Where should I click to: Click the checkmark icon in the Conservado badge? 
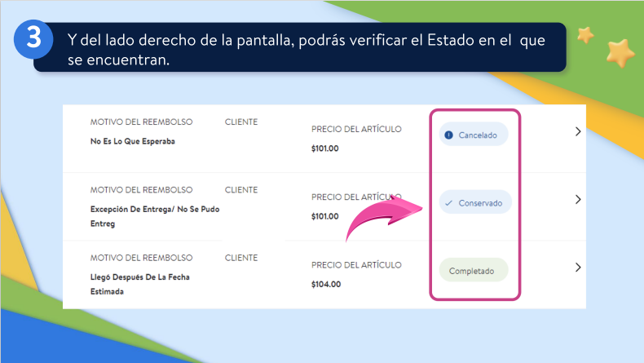[x=448, y=203]
